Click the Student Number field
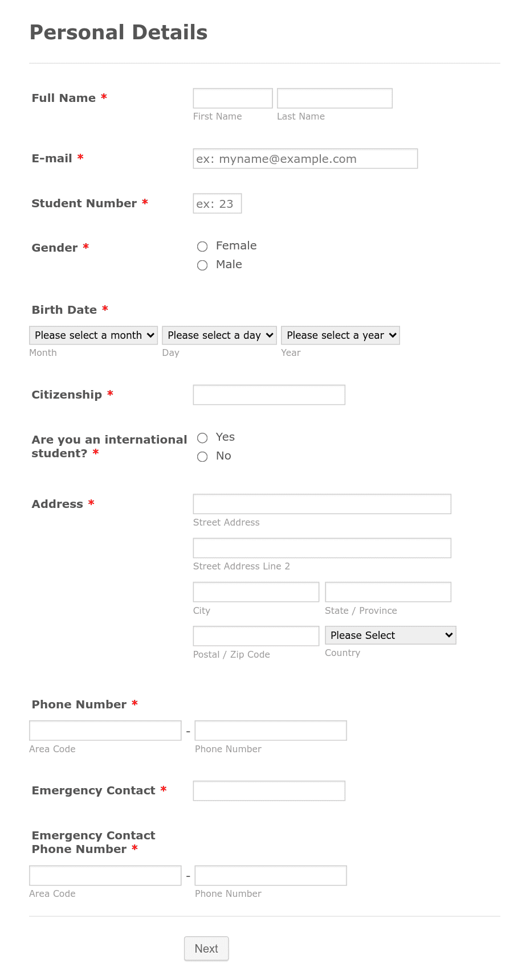This screenshot has width=530, height=980. tap(217, 203)
